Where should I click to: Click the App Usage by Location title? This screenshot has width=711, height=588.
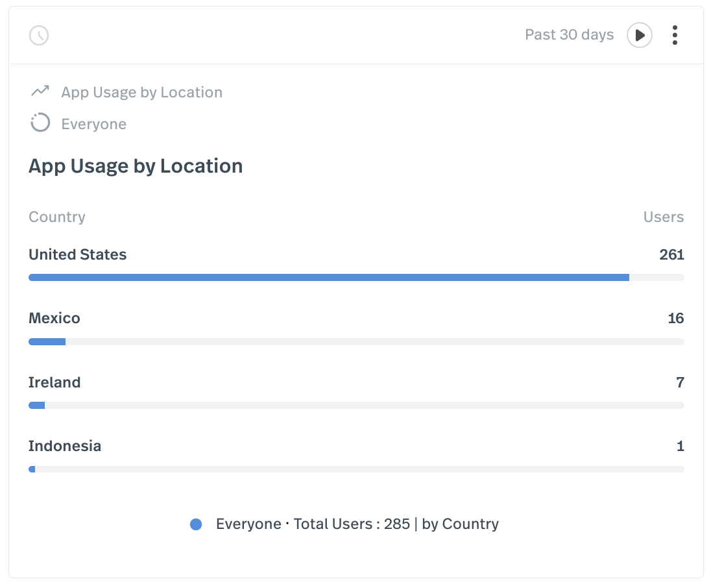(x=136, y=165)
